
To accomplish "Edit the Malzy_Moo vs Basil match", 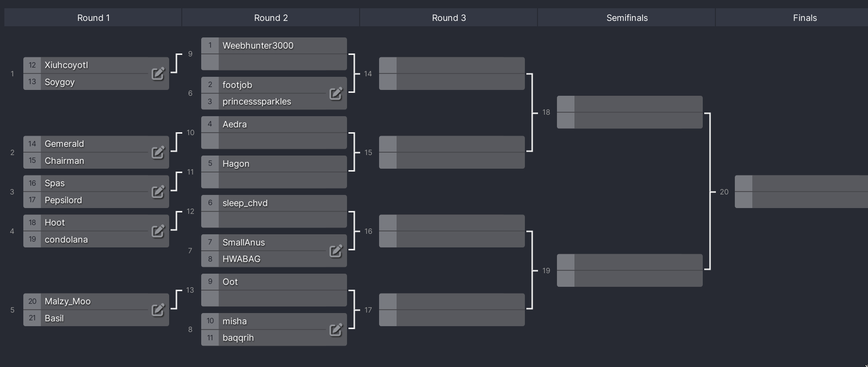I will [x=158, y=310].
